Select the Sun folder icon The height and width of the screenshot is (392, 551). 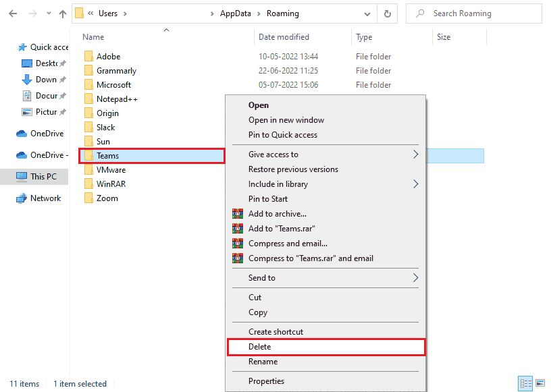click(88, 141)
